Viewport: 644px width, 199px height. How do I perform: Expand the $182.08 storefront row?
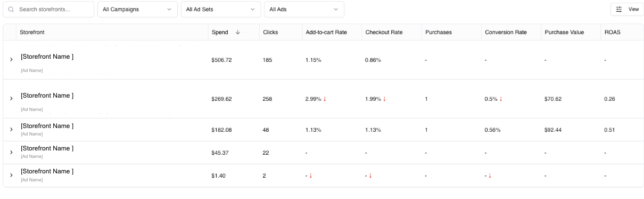click(x=11, y=130)
